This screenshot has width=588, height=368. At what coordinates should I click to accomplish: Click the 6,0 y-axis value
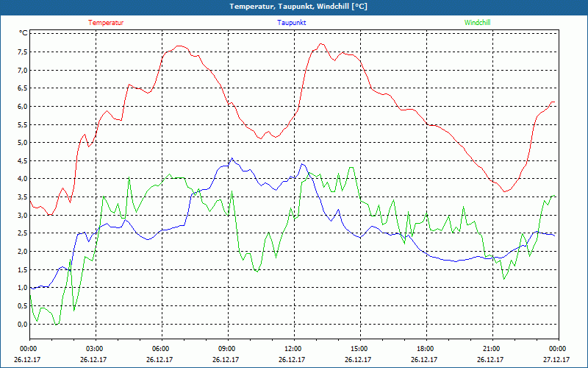point(23,107)
